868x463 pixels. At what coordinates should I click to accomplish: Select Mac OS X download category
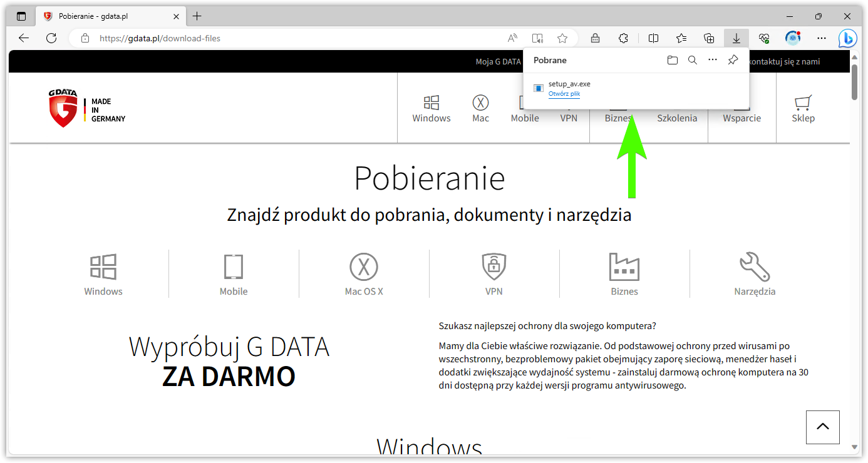click(x=364, y=274)
